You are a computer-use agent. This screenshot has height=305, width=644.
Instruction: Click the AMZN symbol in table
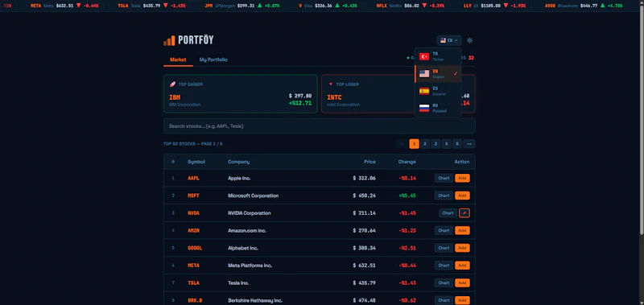(193, 230)
